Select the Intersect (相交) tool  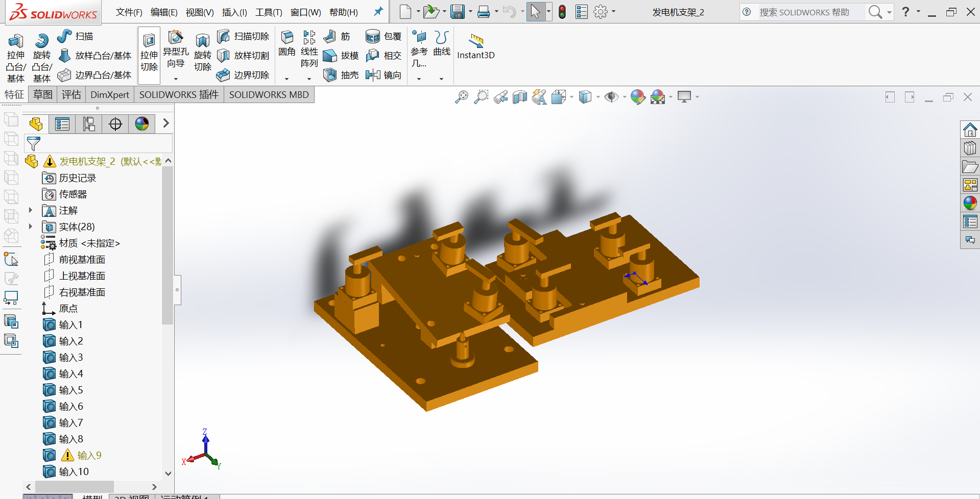click(384, 56)
